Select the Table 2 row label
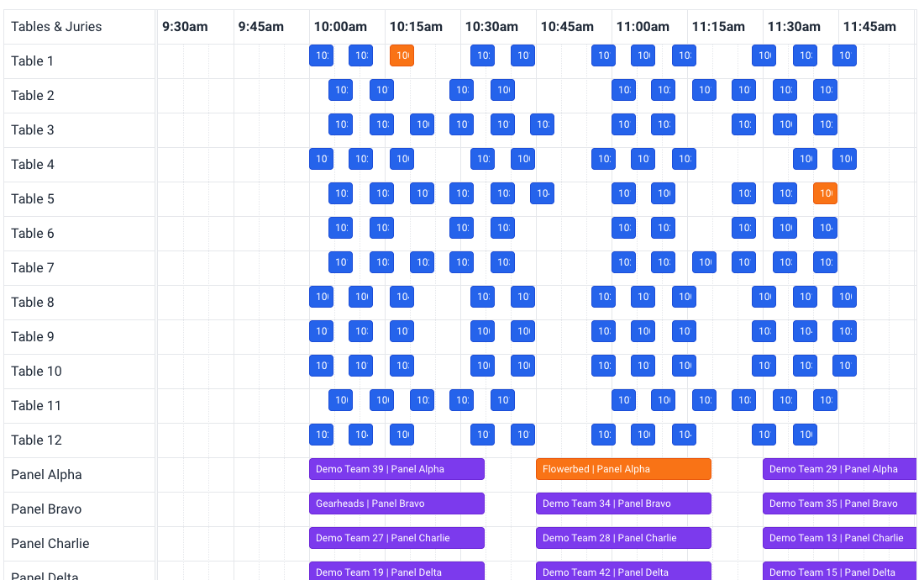The height and width of the screenshot is (580, 924). [x=33, y=96]
